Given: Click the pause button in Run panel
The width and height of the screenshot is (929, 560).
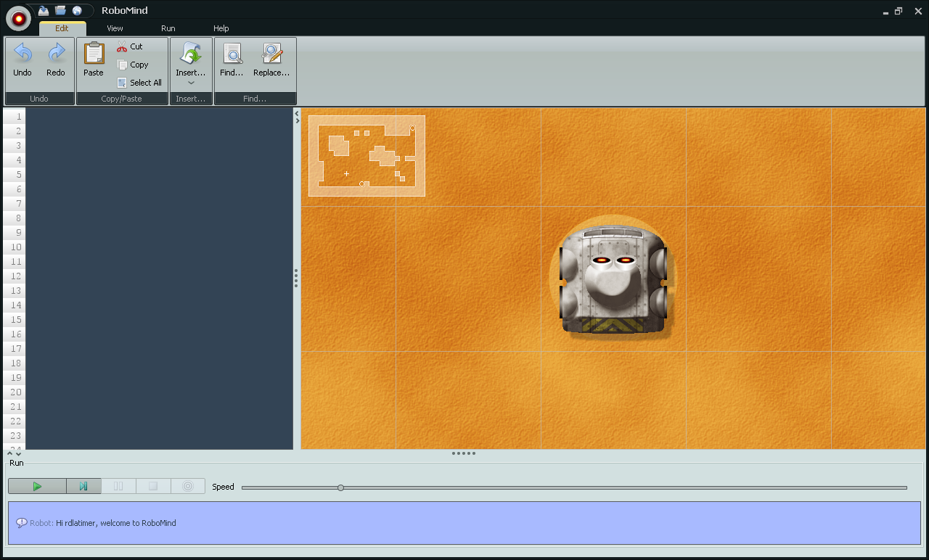Looking at the screenshot, I should pos(118,486).
